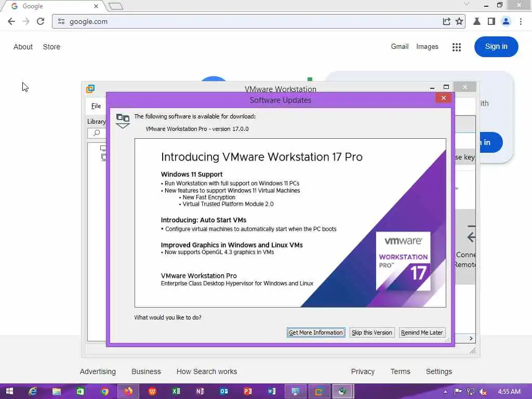Switch to Chrome in taskbar

pos(104,391)
